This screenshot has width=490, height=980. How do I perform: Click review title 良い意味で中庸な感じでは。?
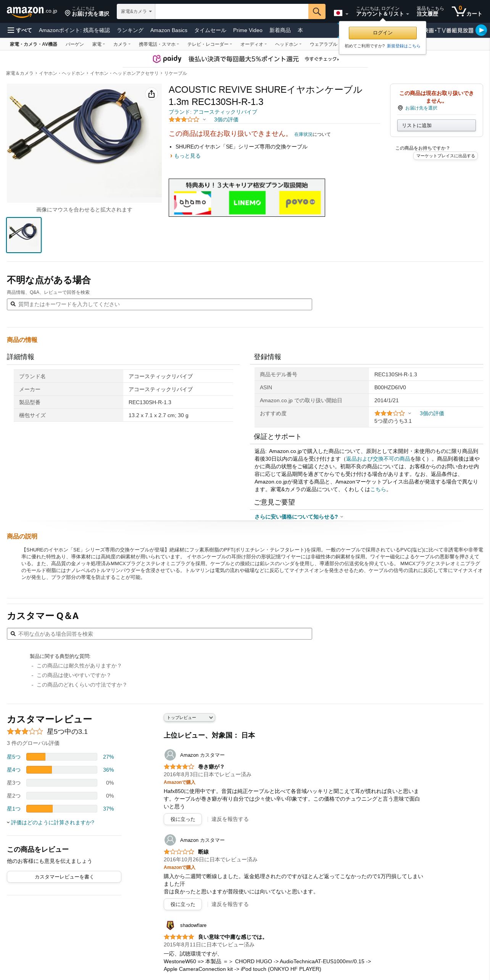pos(232,937)
